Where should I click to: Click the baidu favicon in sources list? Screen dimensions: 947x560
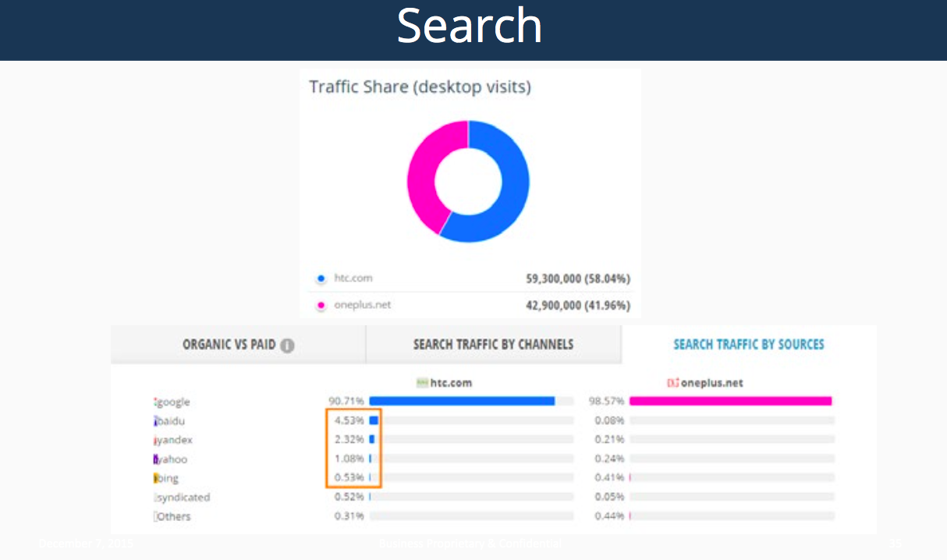(156, 421)
